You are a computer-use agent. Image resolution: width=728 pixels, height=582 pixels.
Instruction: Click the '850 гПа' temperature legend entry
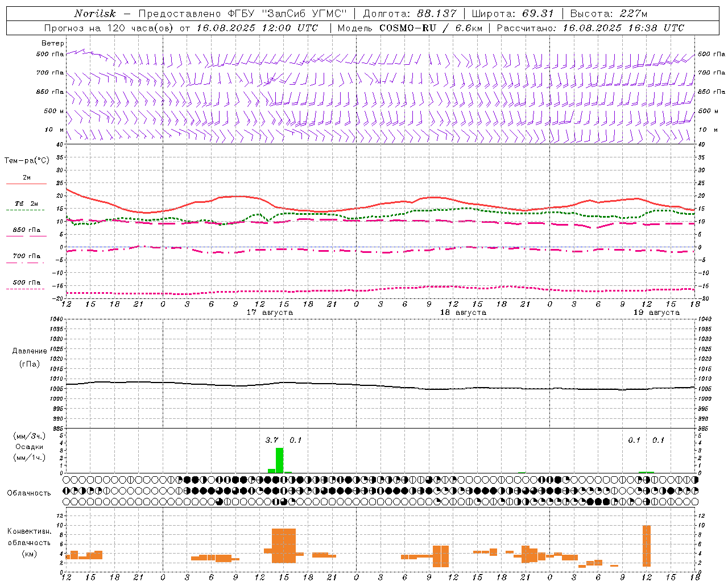click(26, 230)
